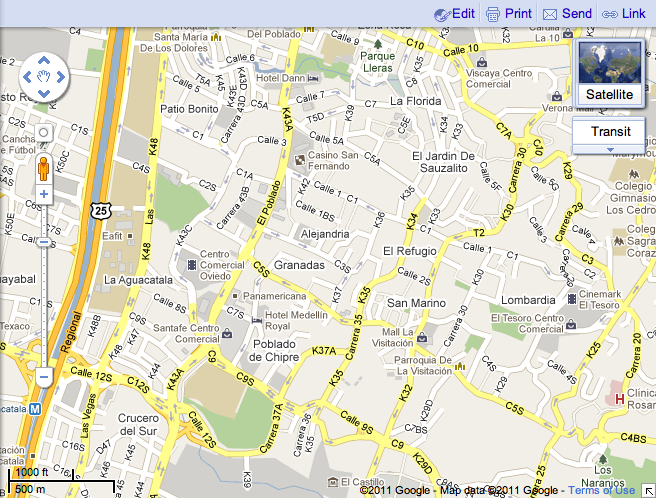Click the Hotel Medellín Royal bed icon

coord(256,320)
